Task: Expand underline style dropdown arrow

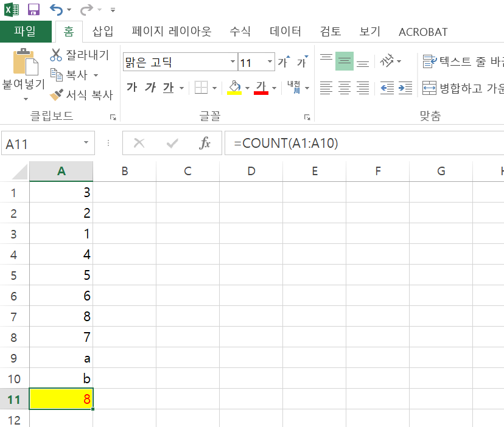Action: point(181,88)
